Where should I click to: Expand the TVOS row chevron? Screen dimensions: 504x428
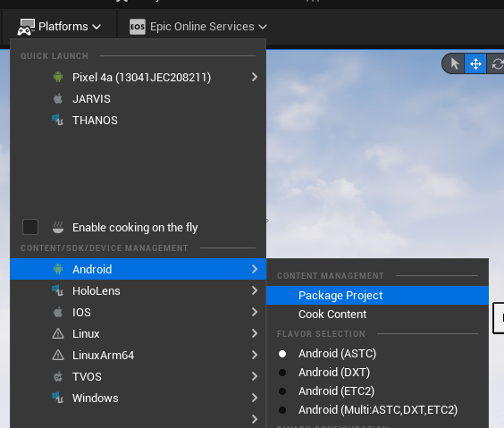tap(255, 376)
